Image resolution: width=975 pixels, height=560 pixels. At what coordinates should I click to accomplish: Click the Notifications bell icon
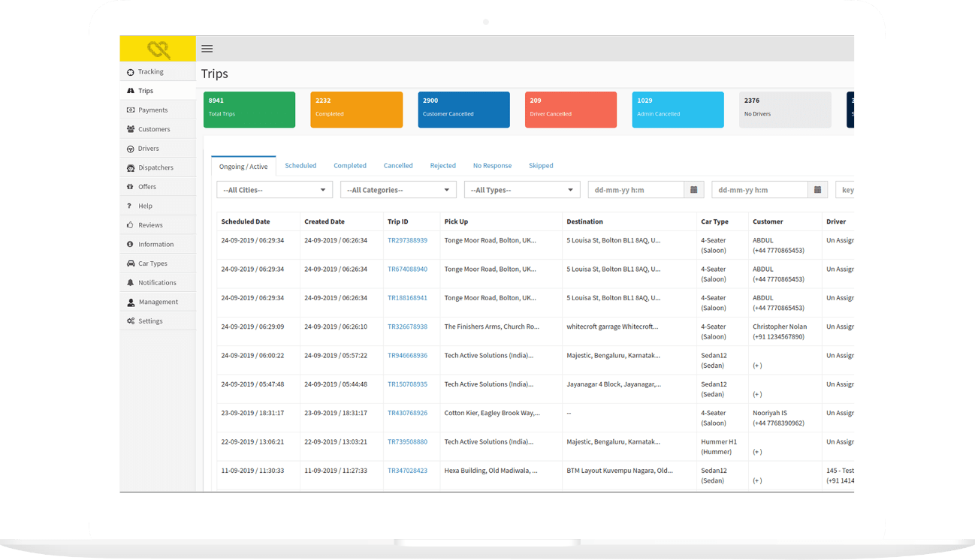pyautogui.click(x=131, y=283)
